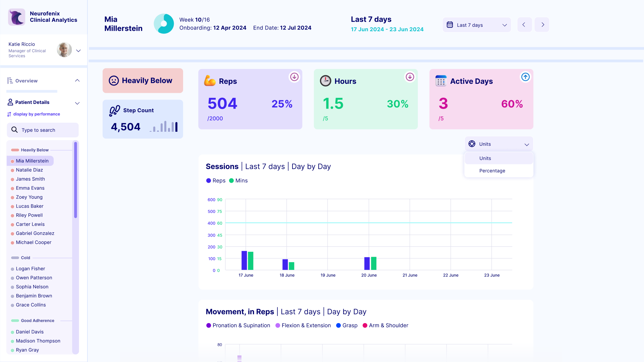The height and width of the screenshot is (362, 644).
Task: Click the 20 June Mins bar
Action: click(x=374, y=263)
